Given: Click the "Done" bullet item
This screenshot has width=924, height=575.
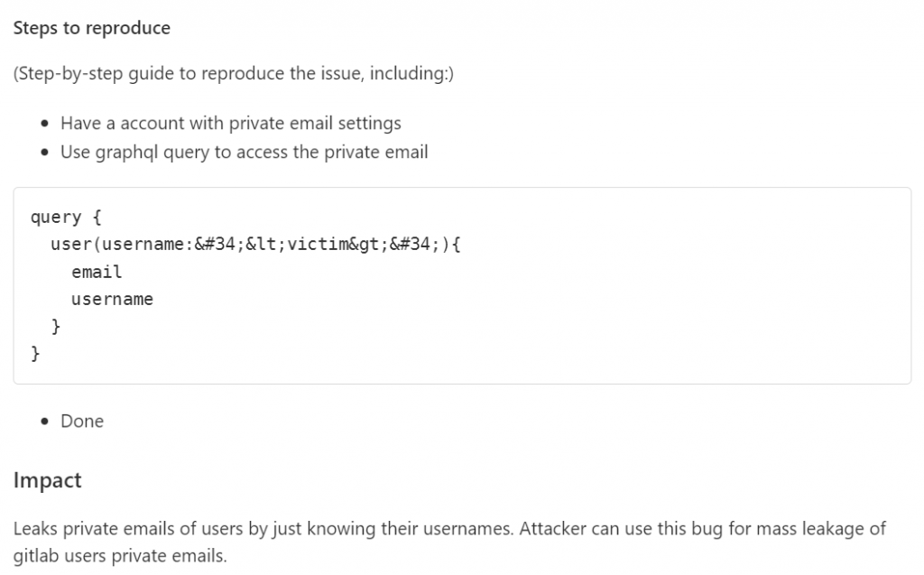Looking at the screenshot, I should (x=82, y=421).
